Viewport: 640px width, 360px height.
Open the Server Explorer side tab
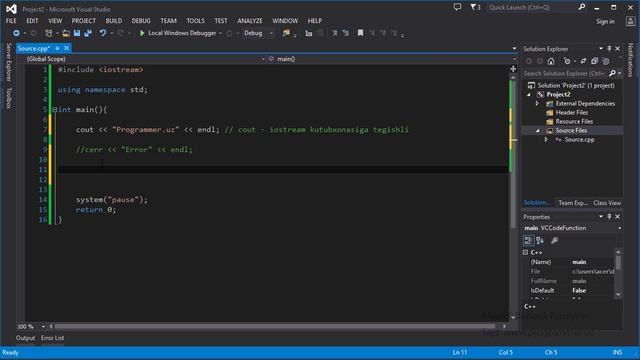point(9,62)
